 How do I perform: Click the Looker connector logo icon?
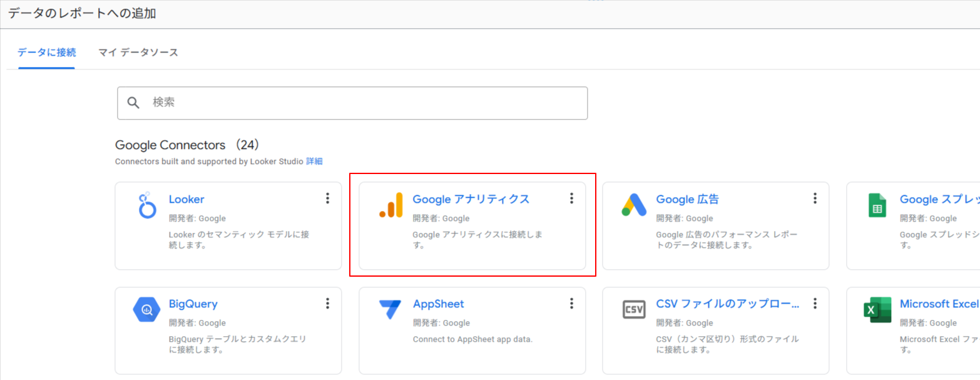pos(146,206)
